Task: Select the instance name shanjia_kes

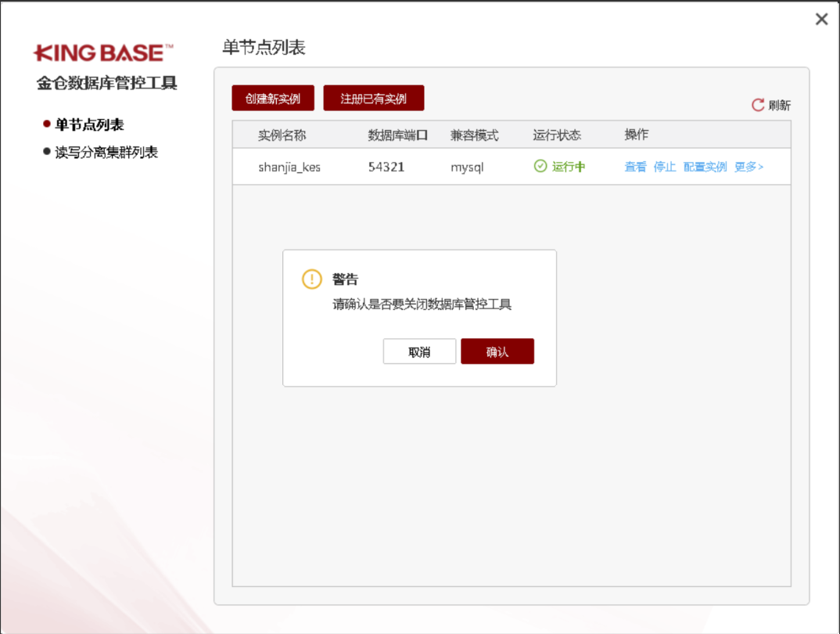Action: (x=289, y=168)
